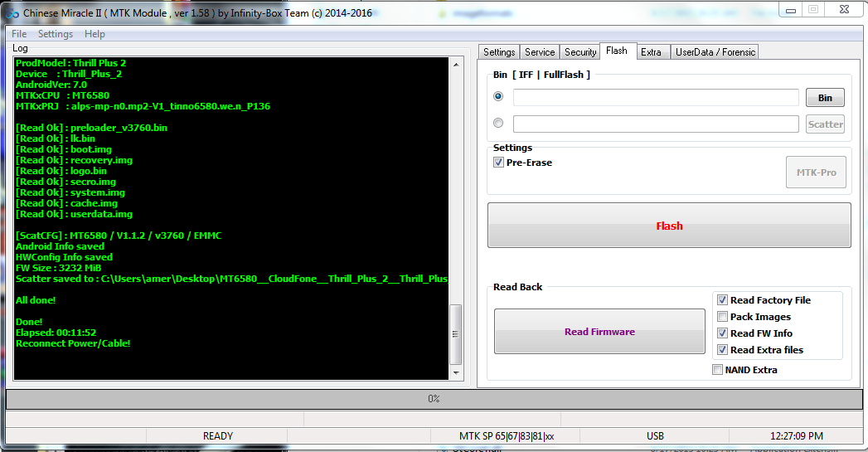
Task: Click the 'Scatter saved to' log line
Action: click(231, 279)
